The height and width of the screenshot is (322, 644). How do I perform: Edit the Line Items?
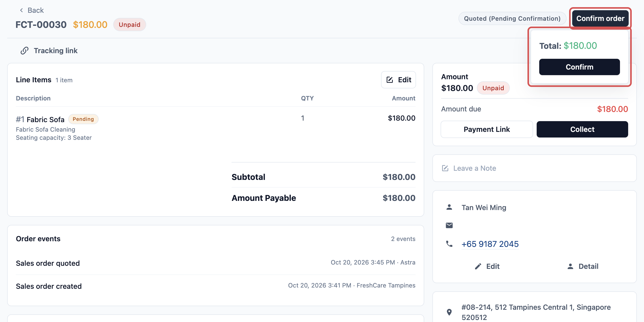click(398, 80)
